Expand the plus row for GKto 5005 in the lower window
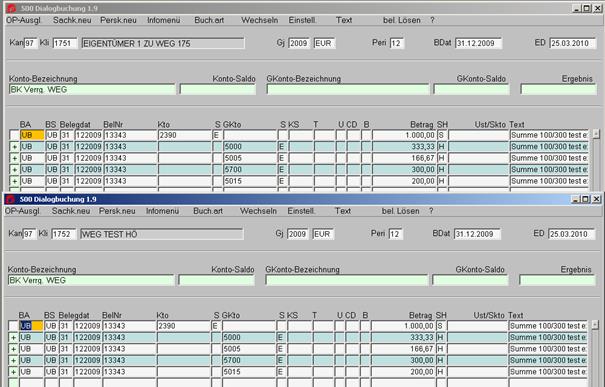Viewport: 605px width, 387px height. (x=14, y=349)
